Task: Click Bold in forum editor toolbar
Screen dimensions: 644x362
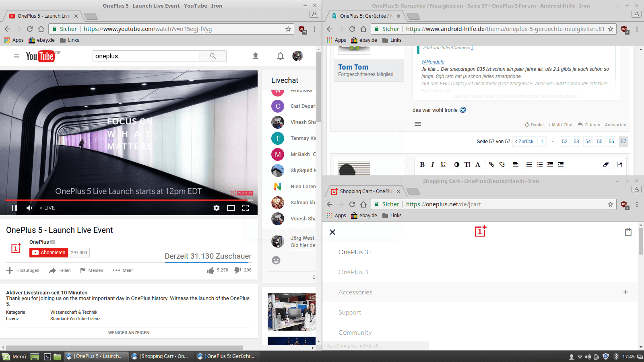Action: (x=422, y=165)
